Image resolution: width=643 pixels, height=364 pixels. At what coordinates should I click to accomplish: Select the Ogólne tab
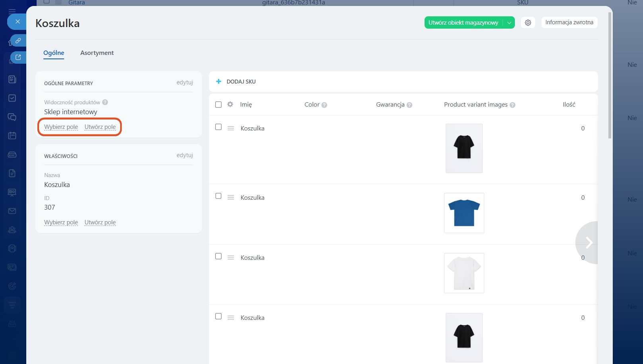pyautogui.click(x=54, y=53)
